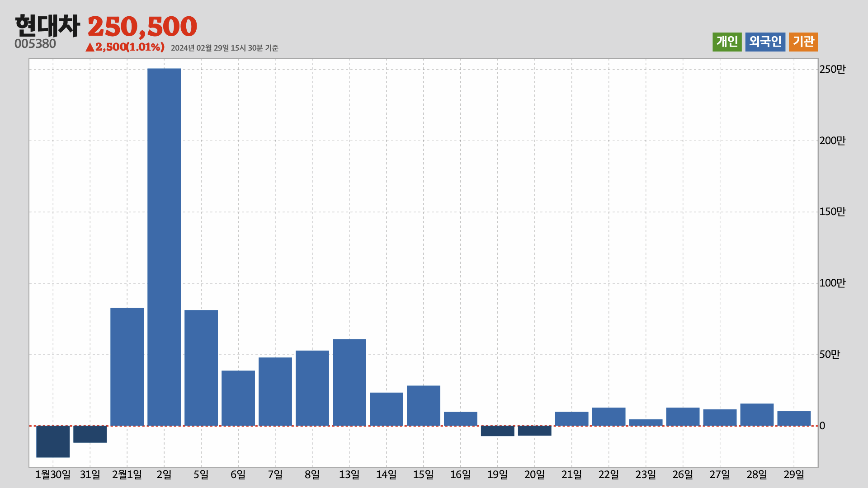Click the 250,500 current price
Viewport: 868px width, 488px height.
(x=142, y=26)
